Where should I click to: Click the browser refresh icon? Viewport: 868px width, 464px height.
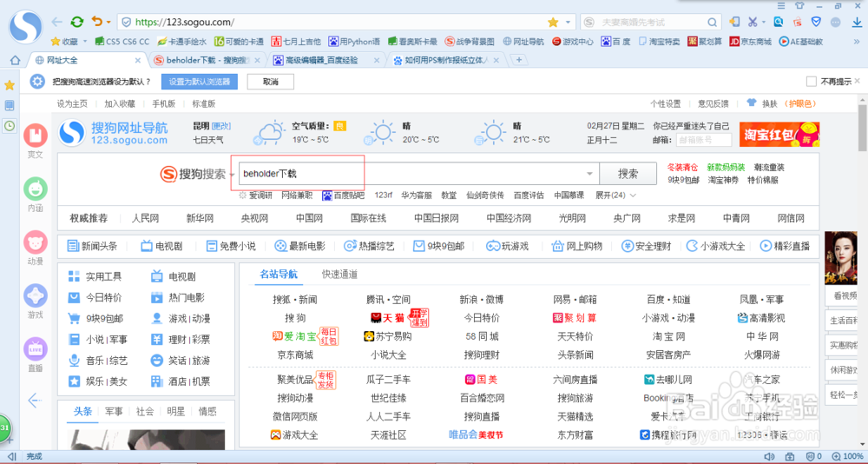click(77, 23)
